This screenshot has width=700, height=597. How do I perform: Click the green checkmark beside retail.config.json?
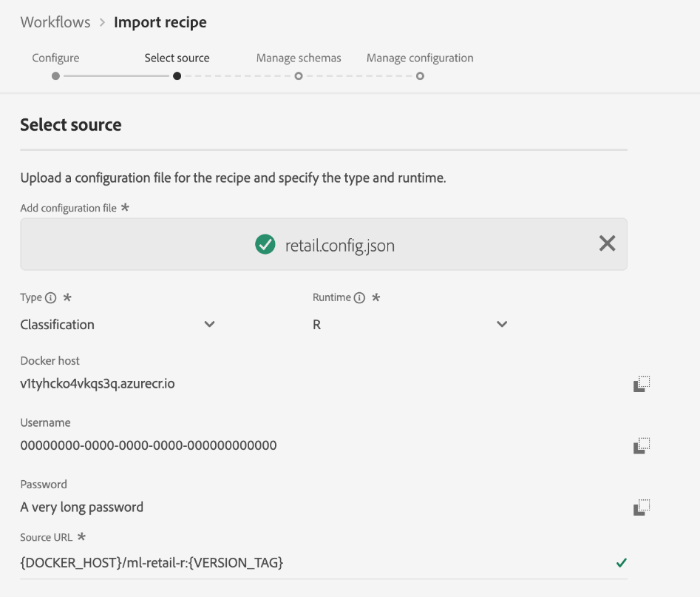[x=265, y=244]
